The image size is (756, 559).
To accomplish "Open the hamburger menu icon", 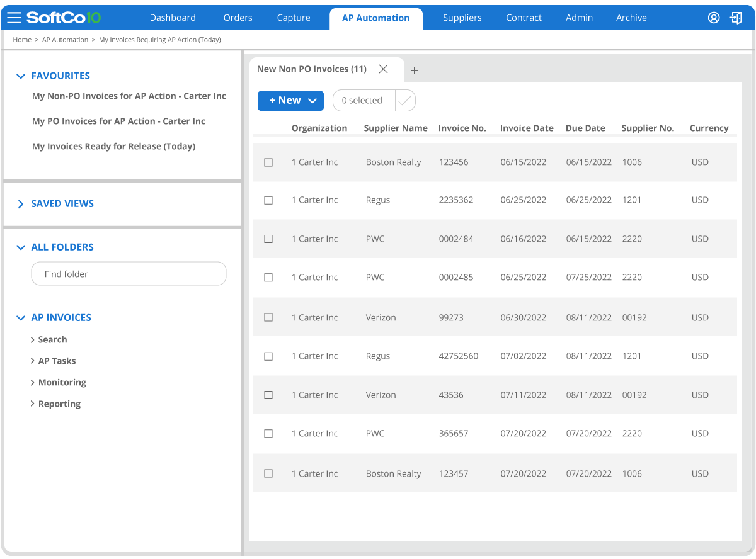I will (14, 18).
